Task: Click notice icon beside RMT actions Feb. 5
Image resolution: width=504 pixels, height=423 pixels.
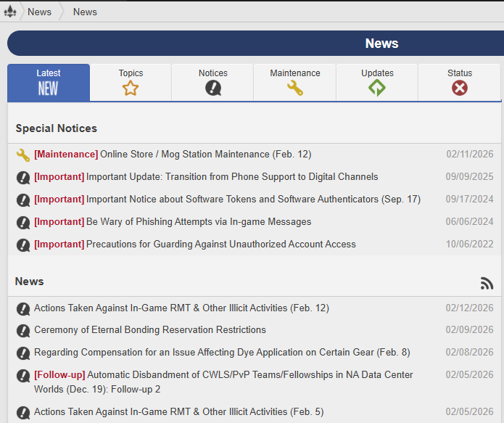Action: pos(22,413)
